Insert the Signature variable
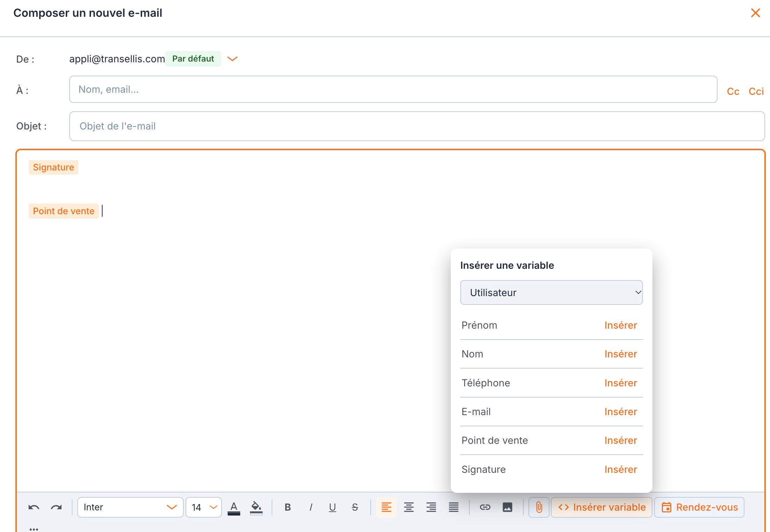 tap(621, 469)
